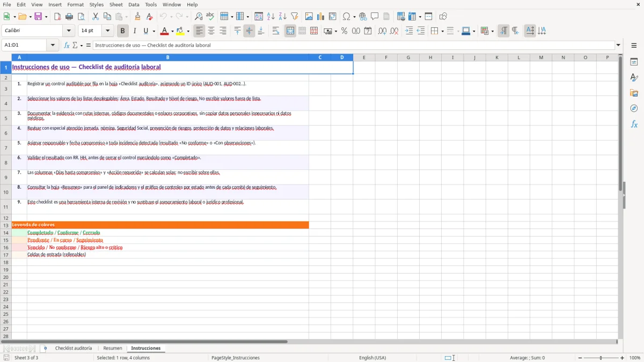Click PageStyle_Instrucciones in status bar
The height and width of the screenshot is (362, 644).
coord(236,358)
